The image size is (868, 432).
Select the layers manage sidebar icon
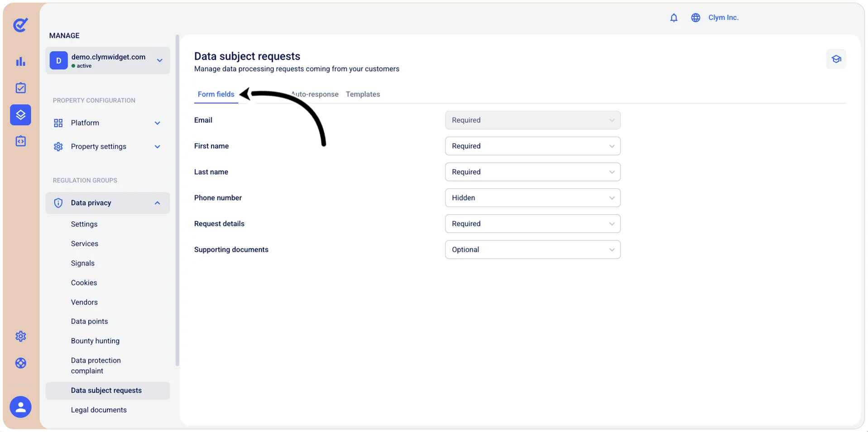coord(20,115)
